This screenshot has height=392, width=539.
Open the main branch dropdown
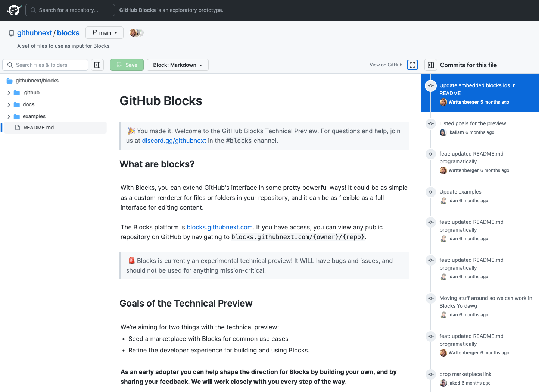(x=105, y=33)
